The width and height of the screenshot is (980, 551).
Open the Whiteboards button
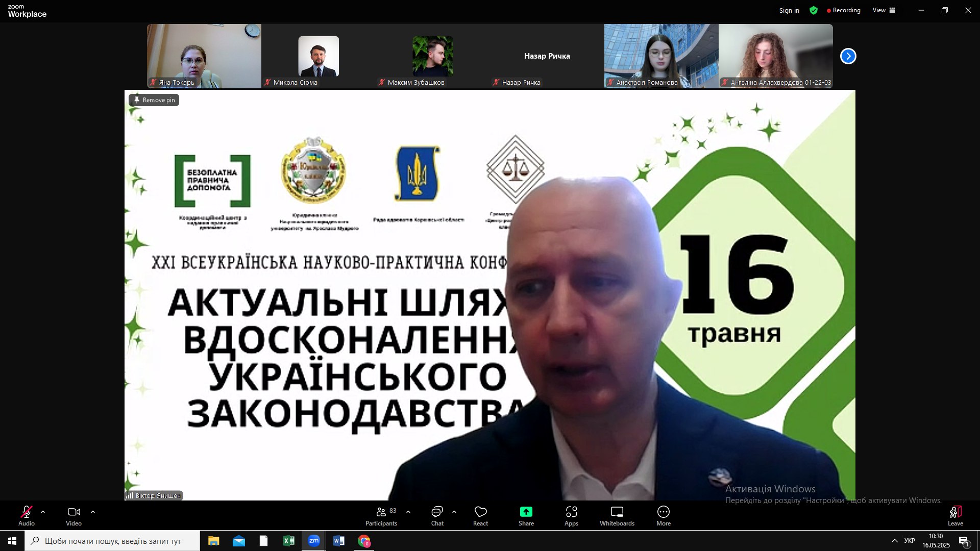[617, 512]
